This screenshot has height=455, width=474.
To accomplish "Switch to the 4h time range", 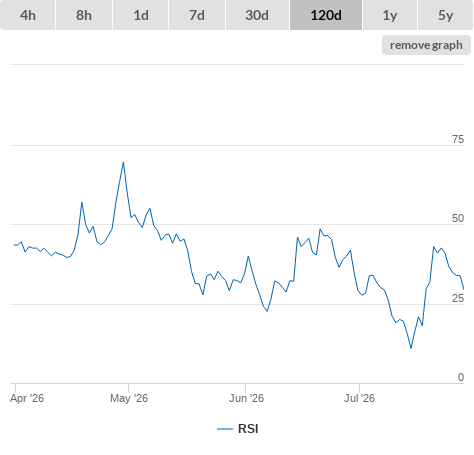I will (x=28, y=15).
